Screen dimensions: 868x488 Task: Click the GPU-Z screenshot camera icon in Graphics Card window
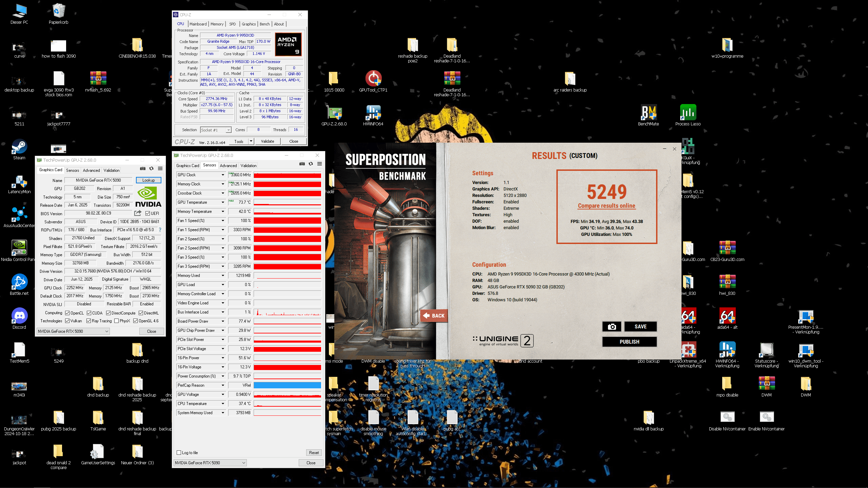(143, 168)
